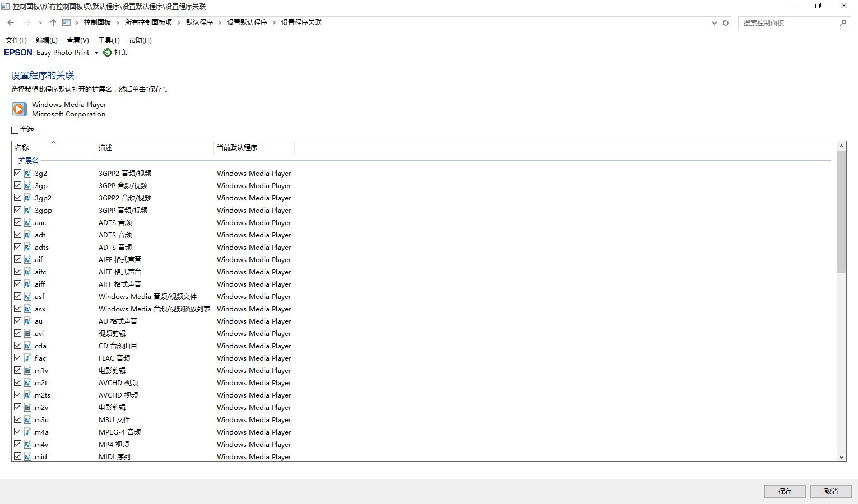This screenshot has height=504, width=858.
Task: Select the 'M3U 文件' description text
Action: 114,419
